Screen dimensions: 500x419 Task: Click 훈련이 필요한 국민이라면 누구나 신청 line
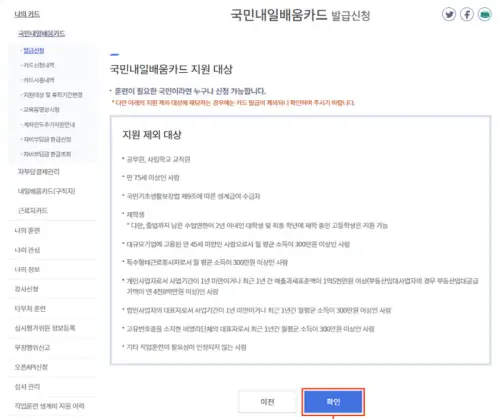coord(190,91)
